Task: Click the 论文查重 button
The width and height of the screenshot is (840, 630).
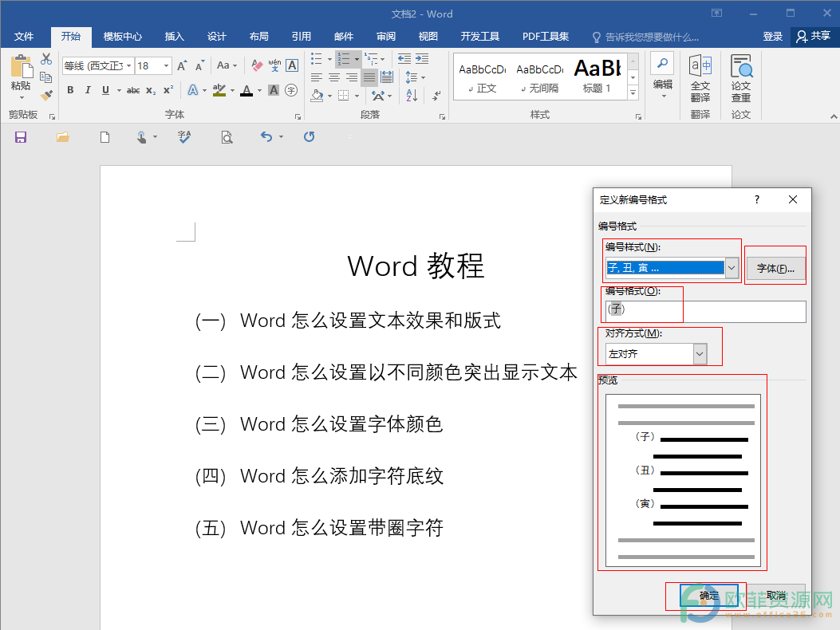Action: point(741,78)
